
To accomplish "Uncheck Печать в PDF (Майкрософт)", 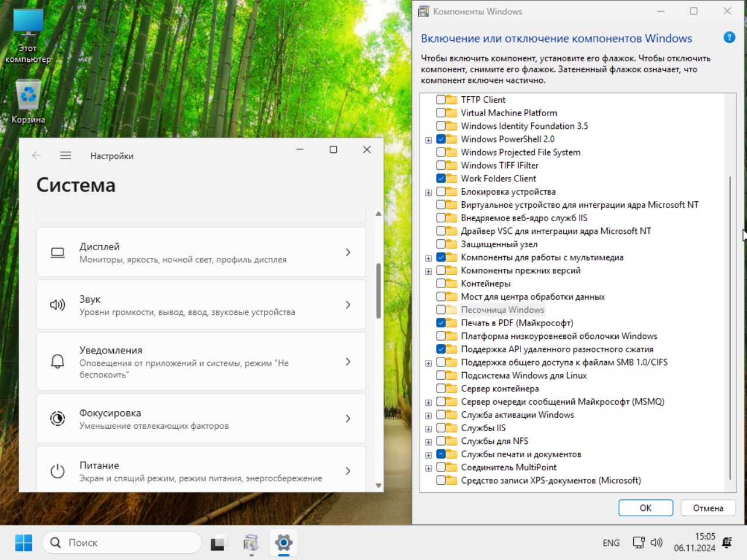I will click(x=441, y=323).
